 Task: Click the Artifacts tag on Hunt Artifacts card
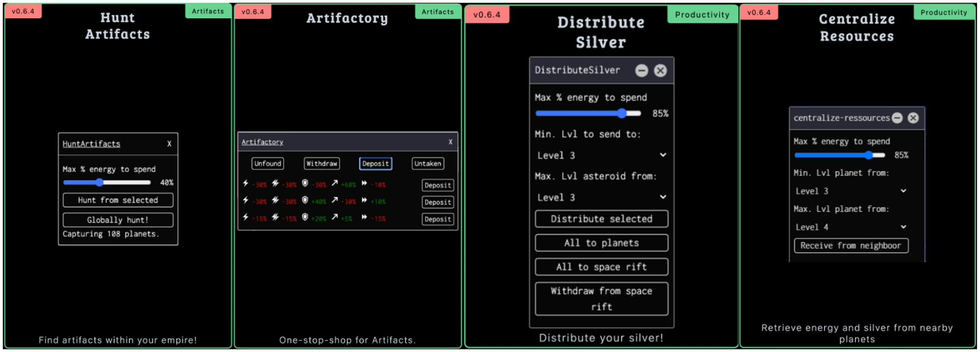(x=208, y=11)
